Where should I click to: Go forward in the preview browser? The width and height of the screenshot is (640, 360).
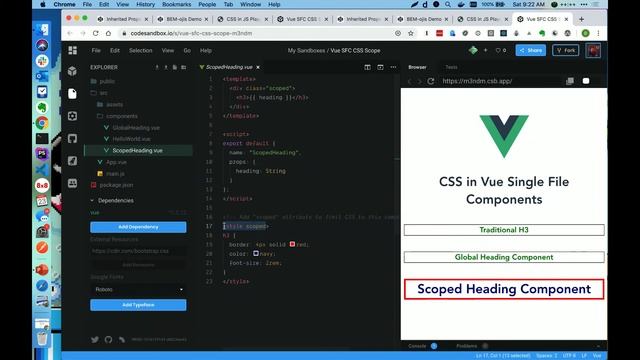click(419, 81)
